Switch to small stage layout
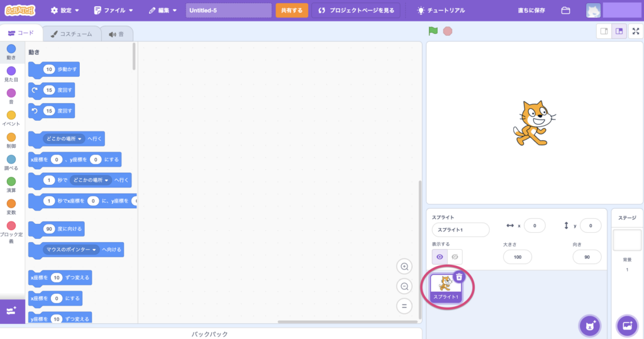 coord(604,31)
